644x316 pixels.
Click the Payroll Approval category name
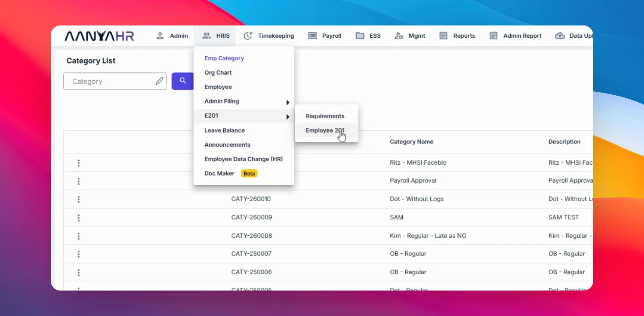413,180
